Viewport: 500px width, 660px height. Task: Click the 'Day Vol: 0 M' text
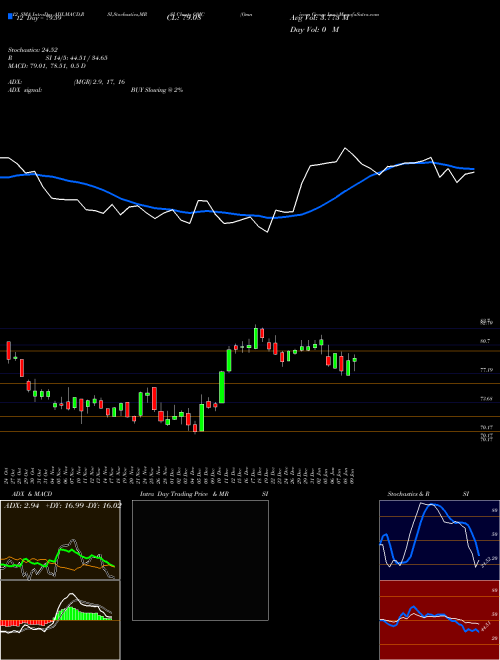tap(314, 30)
